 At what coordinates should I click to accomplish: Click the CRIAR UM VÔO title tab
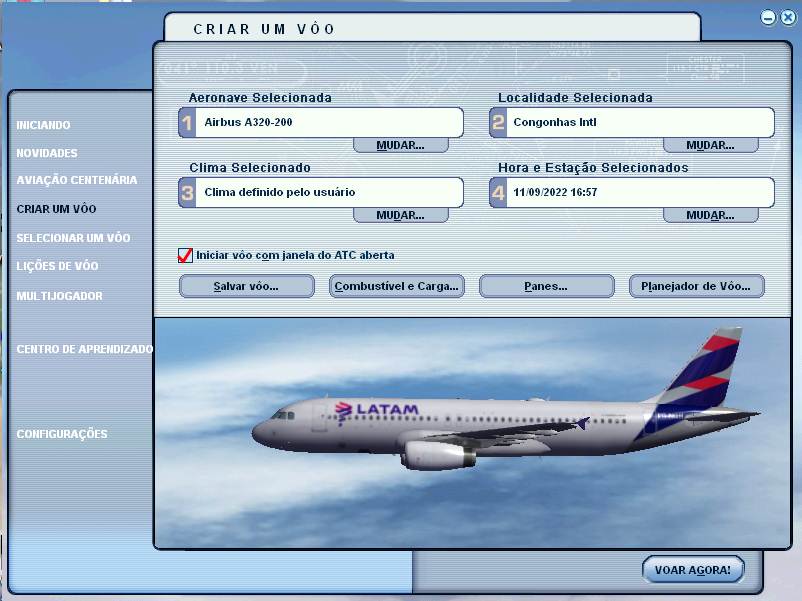coord(432,28)
